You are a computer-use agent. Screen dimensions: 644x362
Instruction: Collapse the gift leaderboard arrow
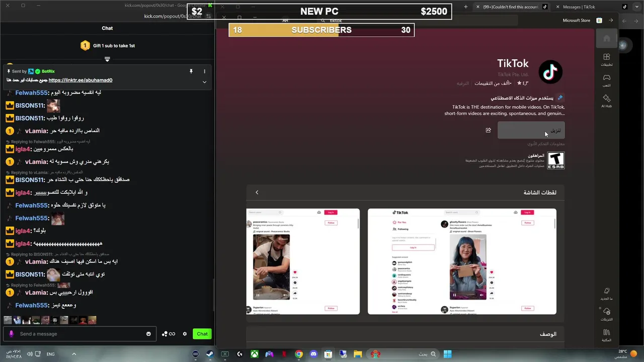click(107, 59)
